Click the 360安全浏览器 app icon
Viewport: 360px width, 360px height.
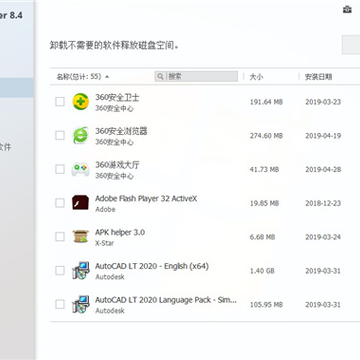pos(81,135)
